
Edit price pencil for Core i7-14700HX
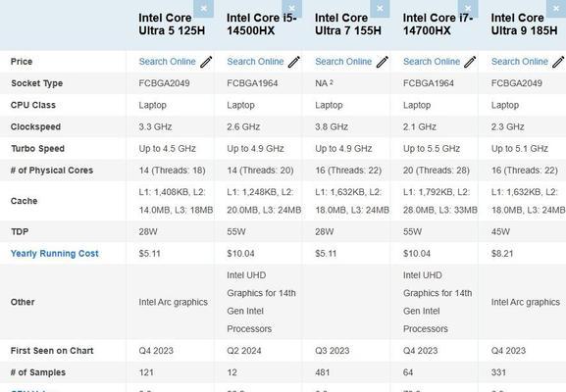470,62
